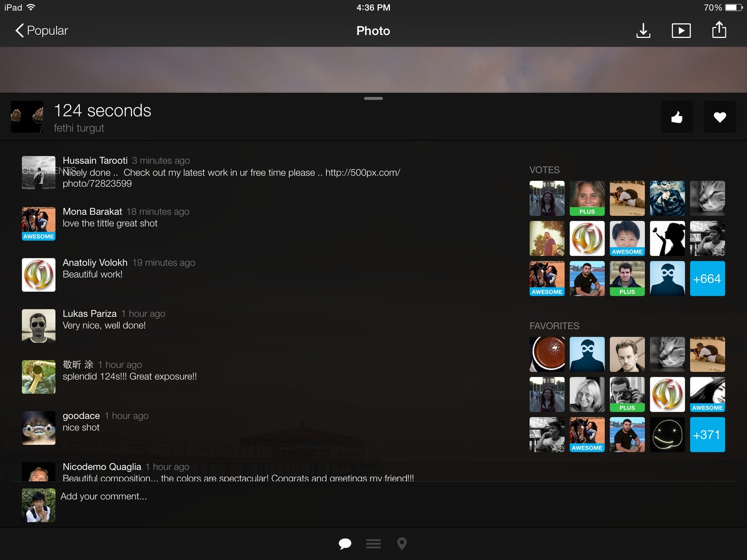Open the location pin tab
The height and width of the screenshot is (560, 747).
click(x=402, y=544)
